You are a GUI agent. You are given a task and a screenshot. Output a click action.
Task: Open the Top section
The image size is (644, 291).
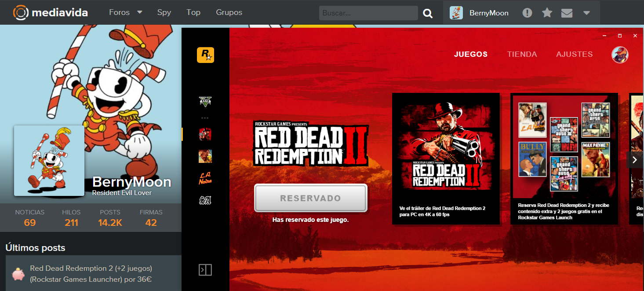point(193,12)
